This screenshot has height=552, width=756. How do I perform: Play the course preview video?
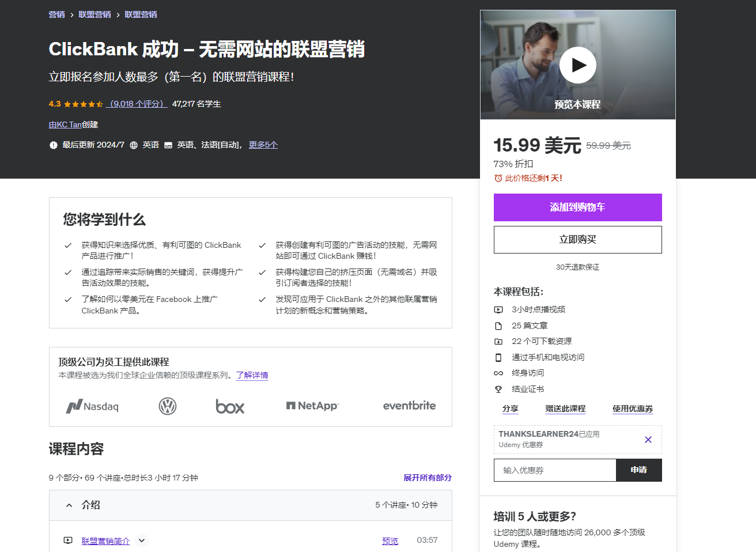577,65
